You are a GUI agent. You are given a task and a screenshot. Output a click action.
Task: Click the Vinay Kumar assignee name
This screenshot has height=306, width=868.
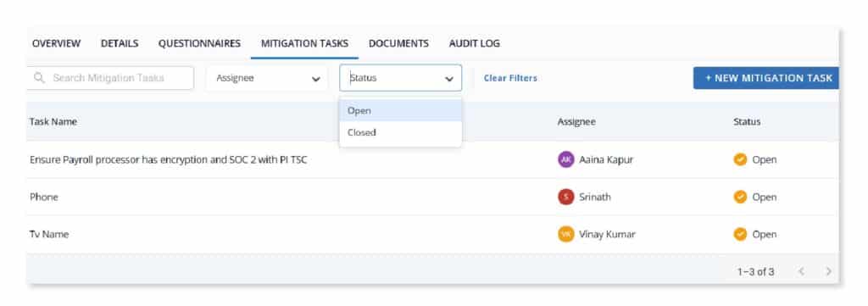click(607, 234)
